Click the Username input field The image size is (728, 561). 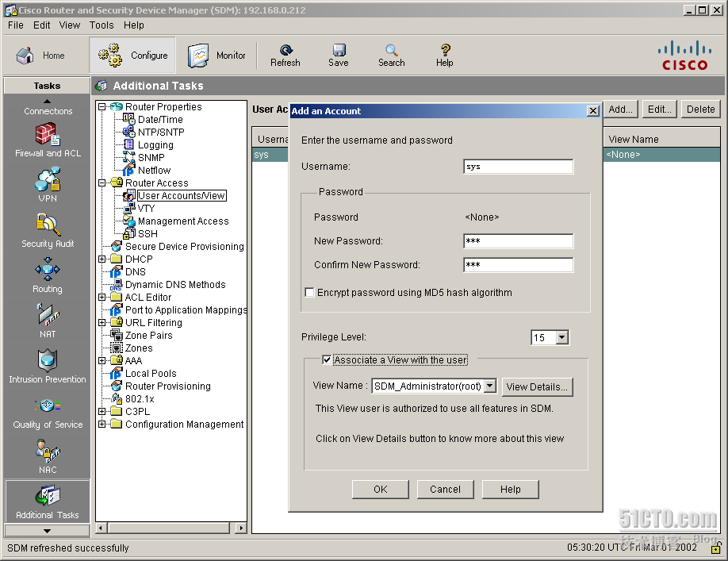point(518,167)
